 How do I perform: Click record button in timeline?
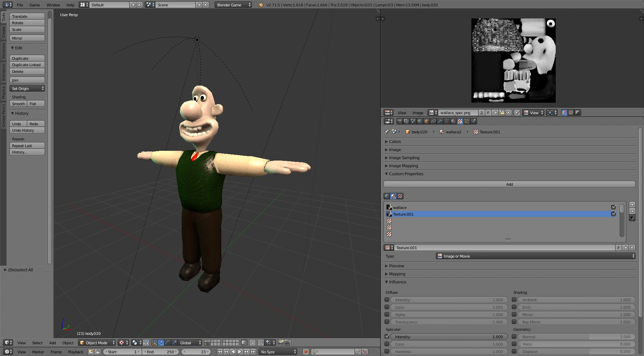(x=306, y=352)
